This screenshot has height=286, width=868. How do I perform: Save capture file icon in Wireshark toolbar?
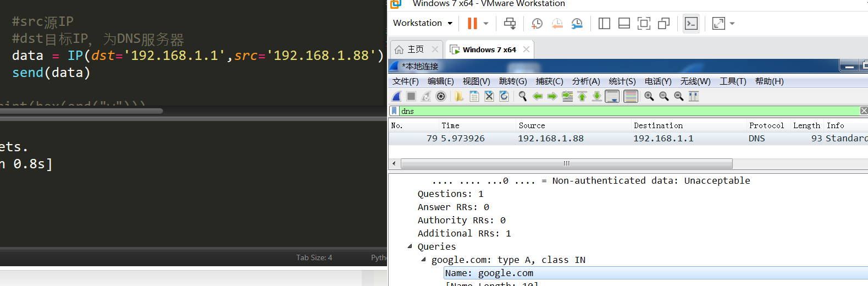(x=474, y=96)
